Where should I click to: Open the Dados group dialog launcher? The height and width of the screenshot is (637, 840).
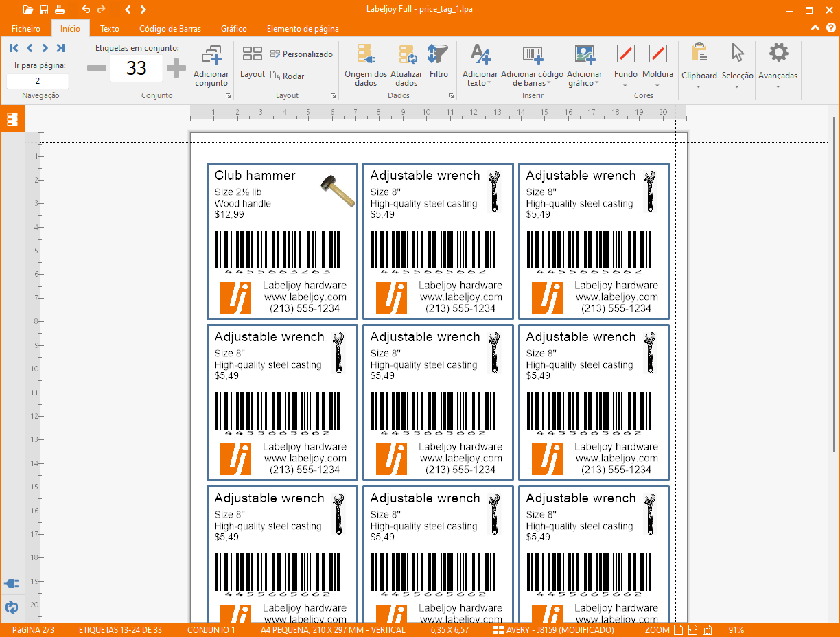tap(452, 96)
